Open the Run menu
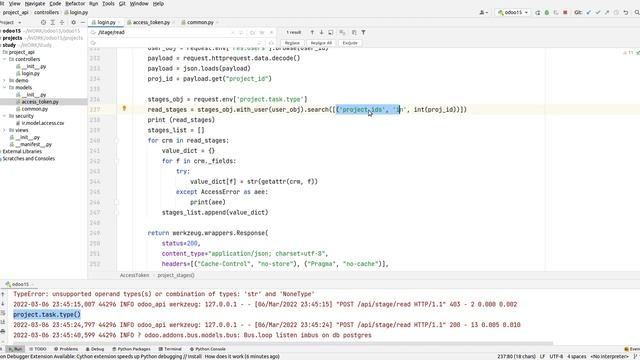640x360 pixels. pos(93,4)
